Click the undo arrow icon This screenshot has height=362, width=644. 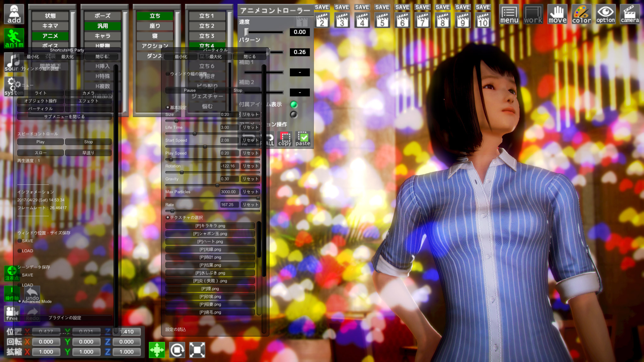pyautogui.click(x=32, y=293)
